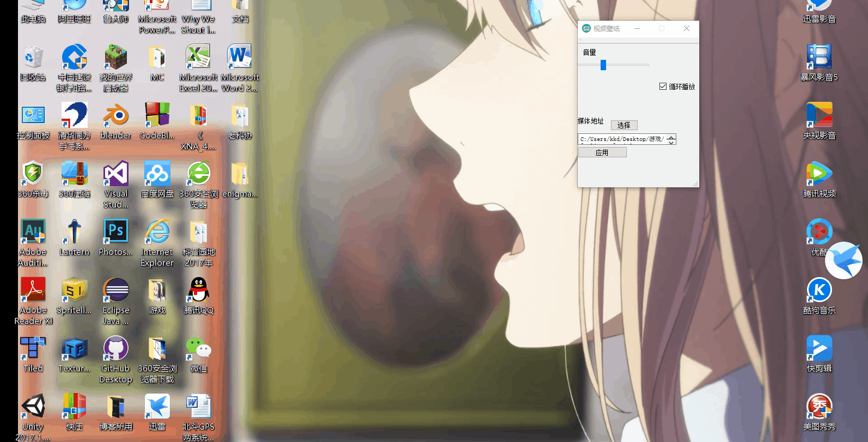Launch Internet Explorer shortcut
Viewport: 868px width, 442px height.
point(157,231)
